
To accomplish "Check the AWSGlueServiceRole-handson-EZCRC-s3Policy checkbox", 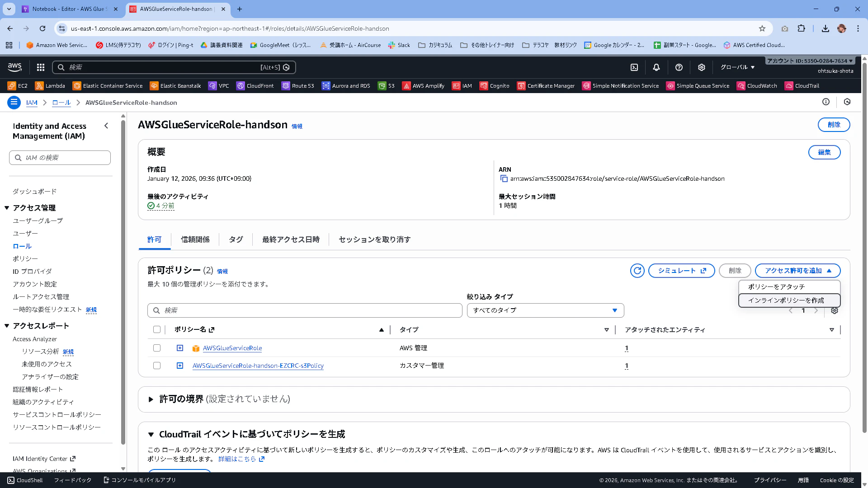I will (x=157, y=366).
